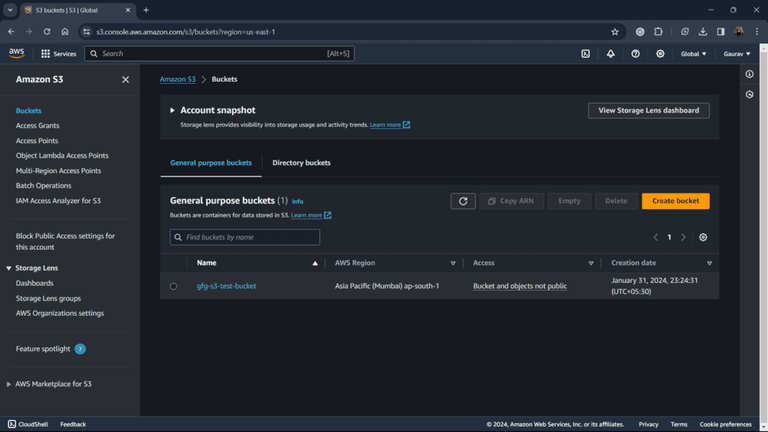Click the Amazon S3 breadcrumb link
Image resolution: width=768 pixels, height=432 pixels.
pyautogui.click(x=177, y=79)
